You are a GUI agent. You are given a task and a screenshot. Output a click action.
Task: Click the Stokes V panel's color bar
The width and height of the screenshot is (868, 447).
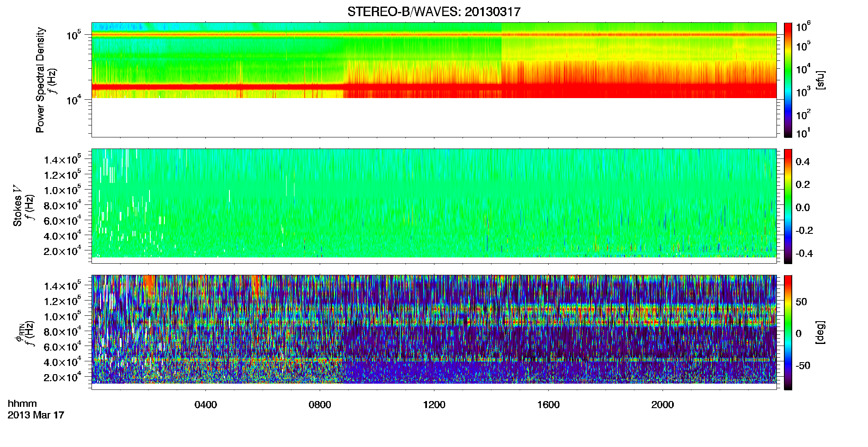pyautogui.click(x=788, y=206)
